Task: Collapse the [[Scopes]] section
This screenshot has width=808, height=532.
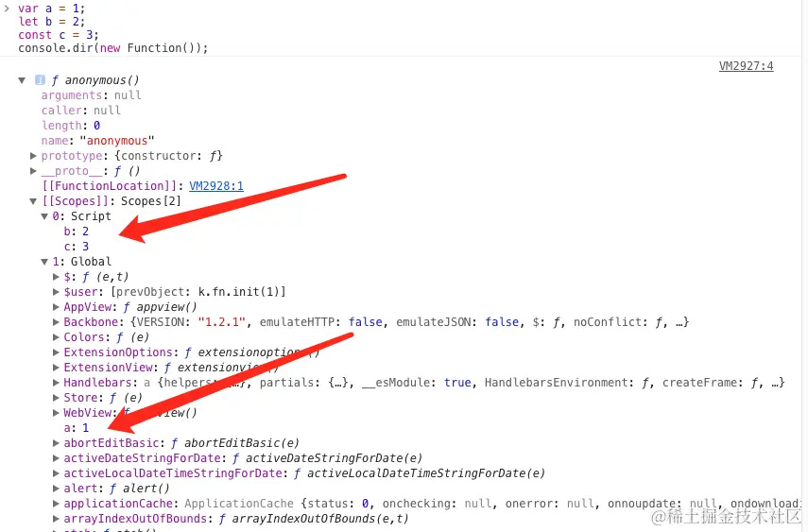Action: pos(33,201)
